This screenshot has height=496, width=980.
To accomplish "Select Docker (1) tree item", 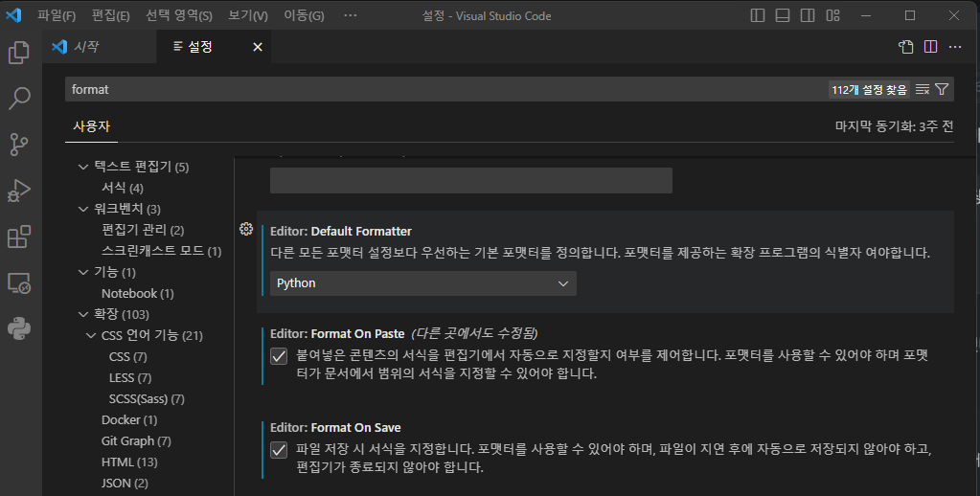I will (x=128, y=419).
